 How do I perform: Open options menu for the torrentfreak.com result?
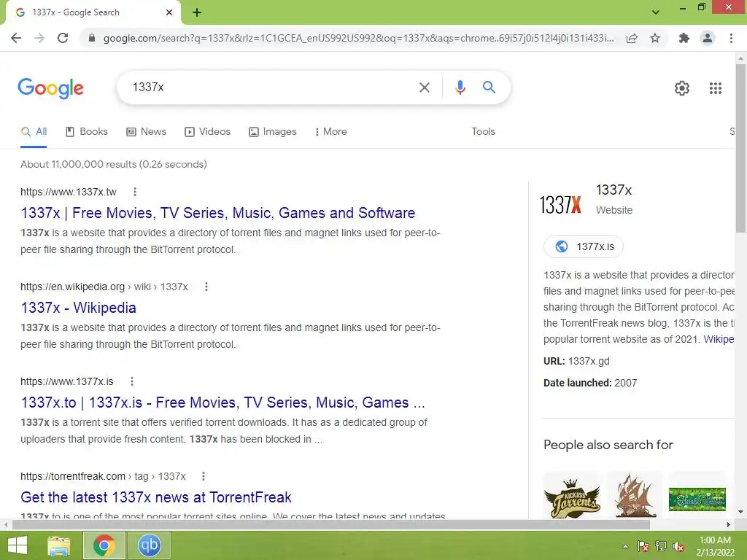point(204,476)
